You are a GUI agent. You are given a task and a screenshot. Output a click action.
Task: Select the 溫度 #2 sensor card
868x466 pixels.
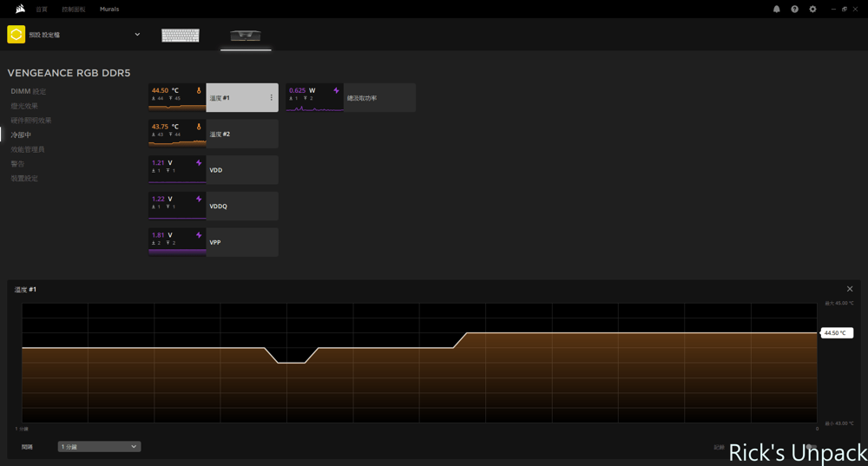pyautogui.click(x=214, y=134)
